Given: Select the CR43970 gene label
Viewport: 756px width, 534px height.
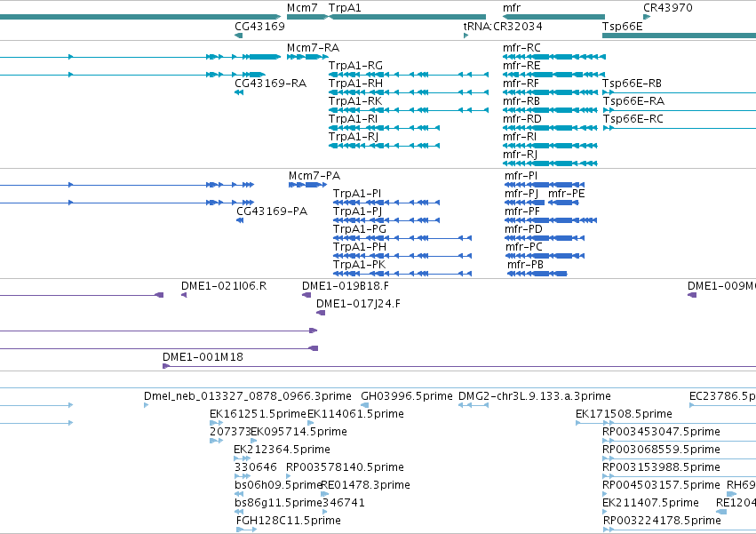Looking at the screenshot, I should pos(668,8).
